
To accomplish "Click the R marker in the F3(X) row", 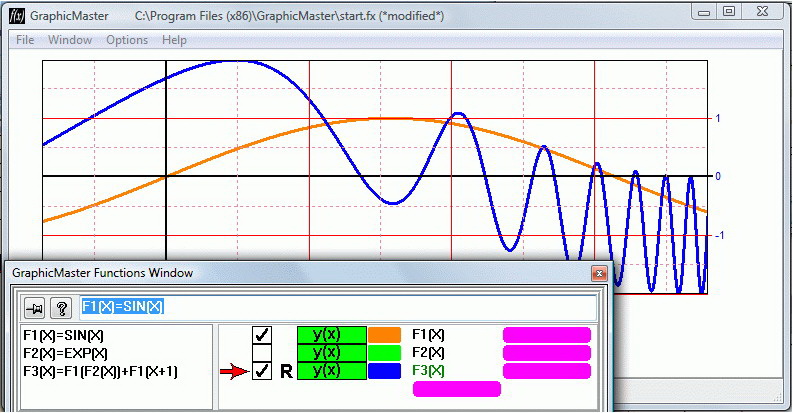I will [x=286, y=372].
